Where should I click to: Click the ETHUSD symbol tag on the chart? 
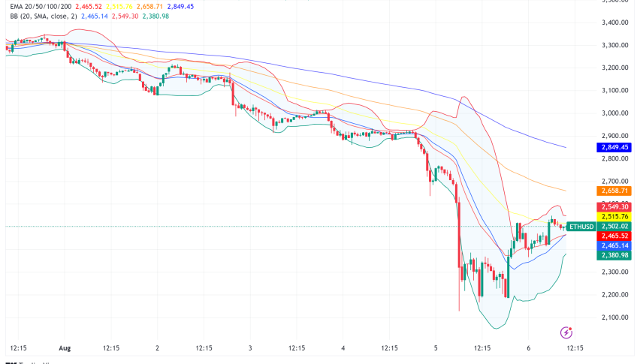(x=581, y=226)
